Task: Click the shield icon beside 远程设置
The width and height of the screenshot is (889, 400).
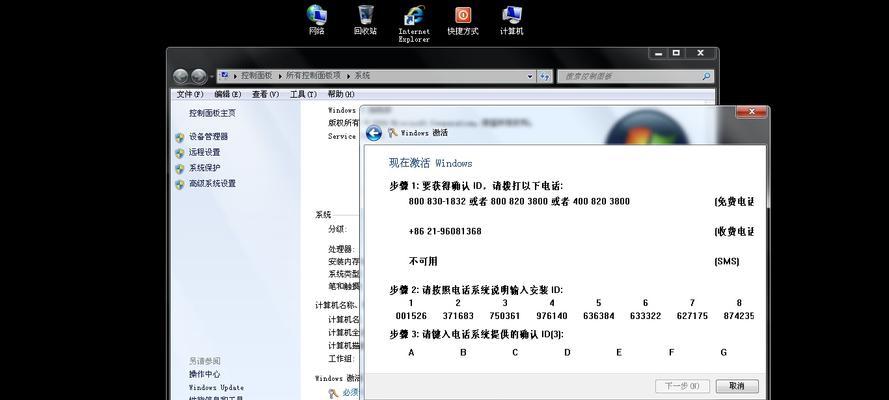Action: point(180,153)
